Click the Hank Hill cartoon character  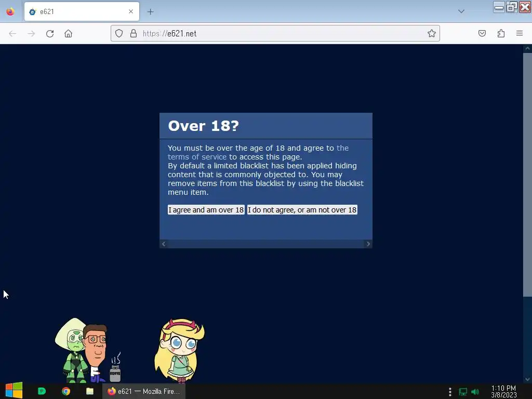coord(96,353)
